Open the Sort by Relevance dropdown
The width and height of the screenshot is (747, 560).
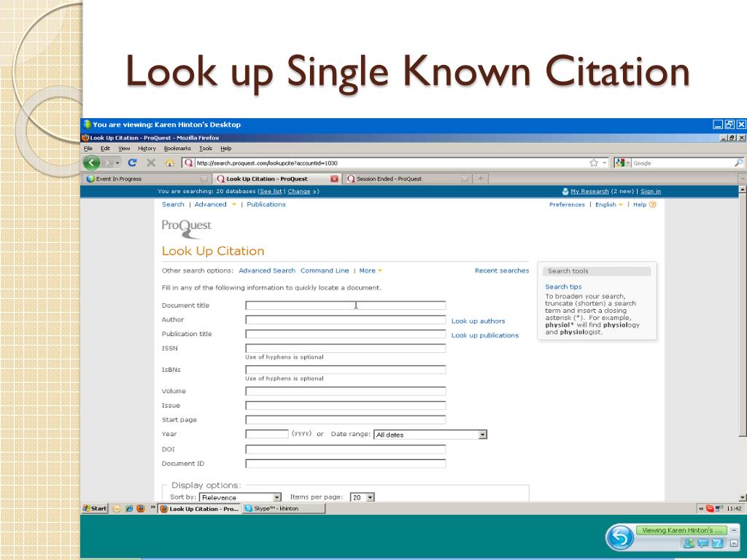tap(241, 497)
